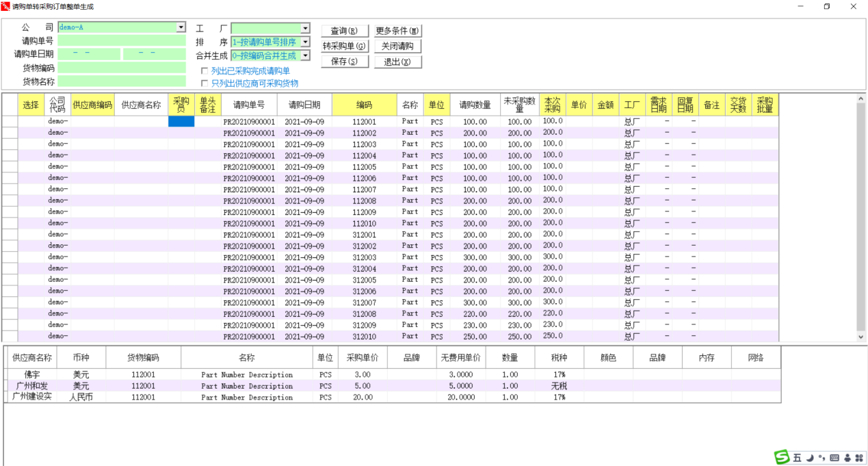Image resolution: width=868 pixels, height=466 pixels.
Task: Select the cell with code 312001
Action: click(x=365, y=235)
